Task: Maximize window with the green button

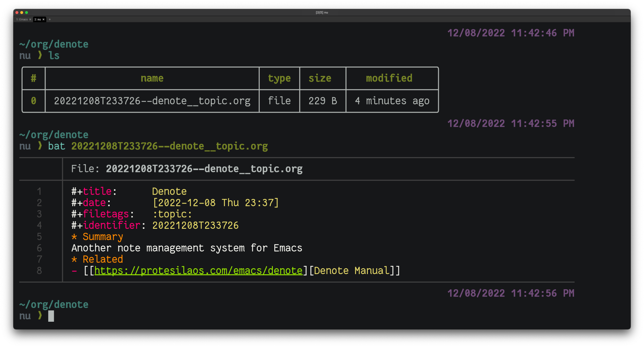Action: click(x=27, y=12)
